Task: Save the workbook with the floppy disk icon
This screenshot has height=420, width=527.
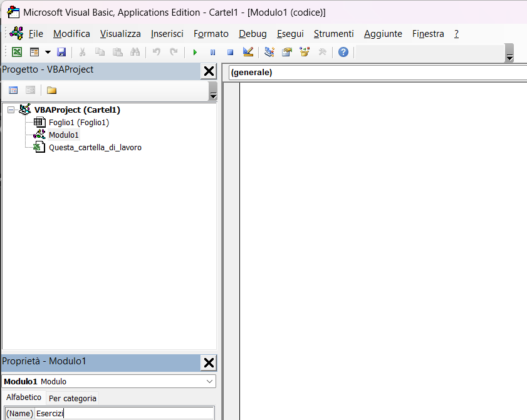Action: coord(61,52)
